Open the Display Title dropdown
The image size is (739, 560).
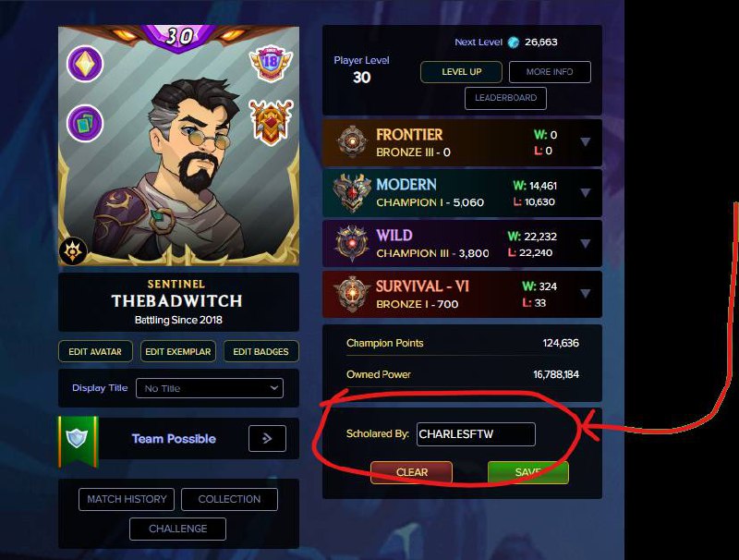(210, 388)
